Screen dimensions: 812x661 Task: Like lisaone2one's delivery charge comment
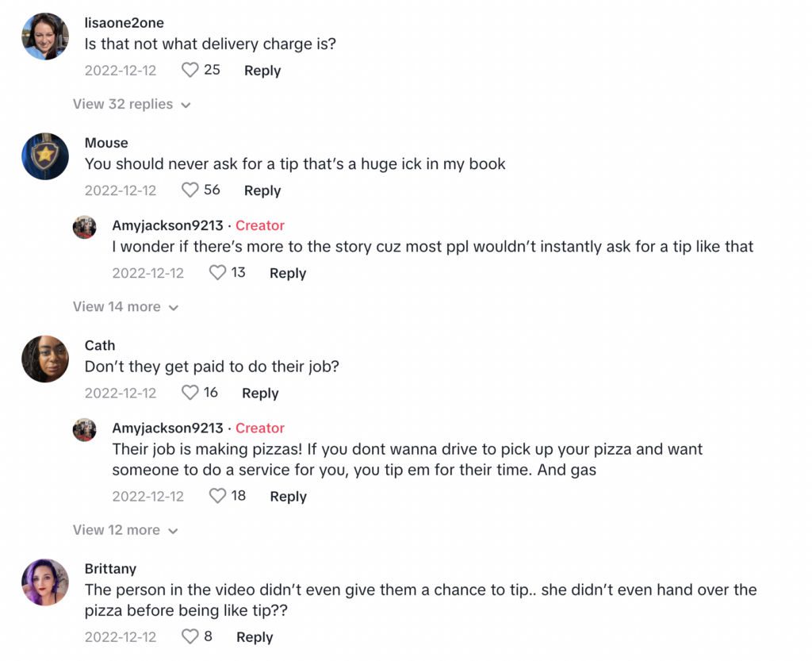pyautogui.click(x=190, y=70)
